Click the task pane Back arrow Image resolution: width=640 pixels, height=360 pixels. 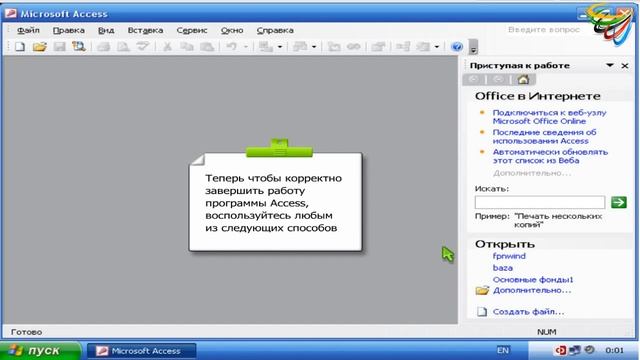point(473,79)
